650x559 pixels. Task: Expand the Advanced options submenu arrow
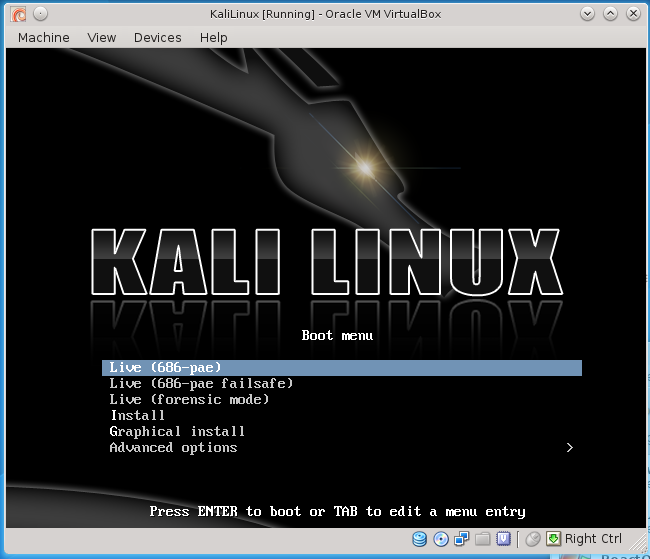coord(570,448)
